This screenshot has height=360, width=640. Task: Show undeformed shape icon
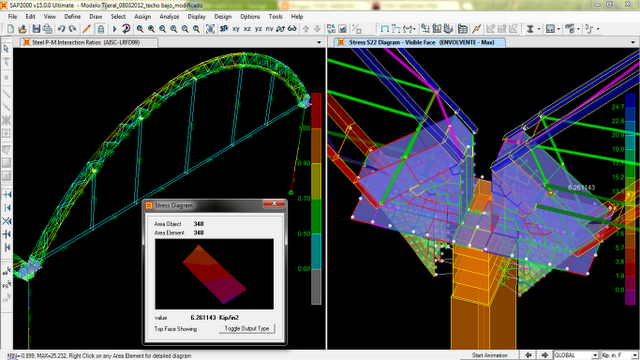point(384,29)
